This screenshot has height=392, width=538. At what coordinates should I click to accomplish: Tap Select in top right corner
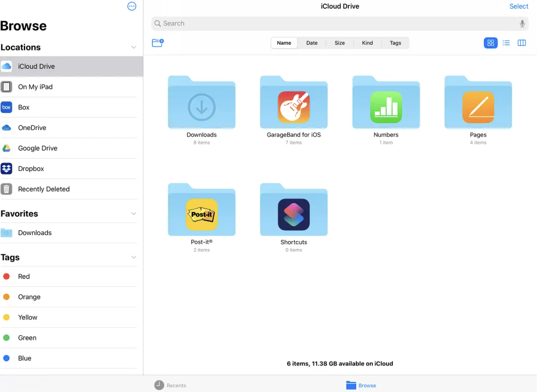(x=519, y=6)
